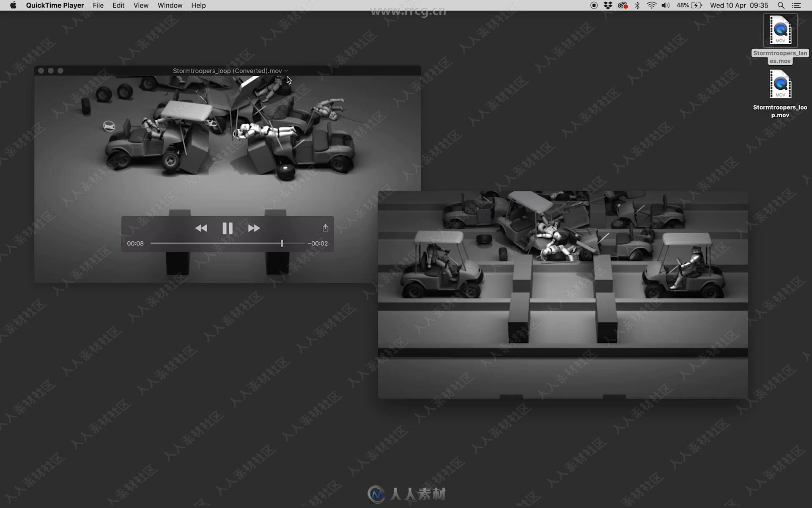Pause the Stormtroopers_loop video playback
The height and width of the screenshot is (508, 812).
point(228,228)
